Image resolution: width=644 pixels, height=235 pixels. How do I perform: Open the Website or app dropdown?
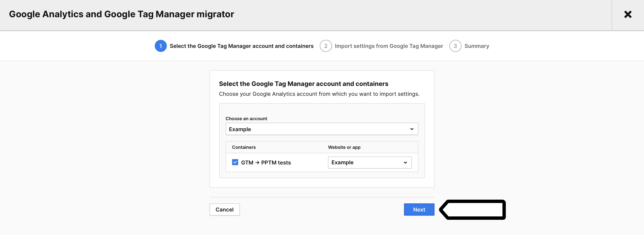tap(370, 162)
